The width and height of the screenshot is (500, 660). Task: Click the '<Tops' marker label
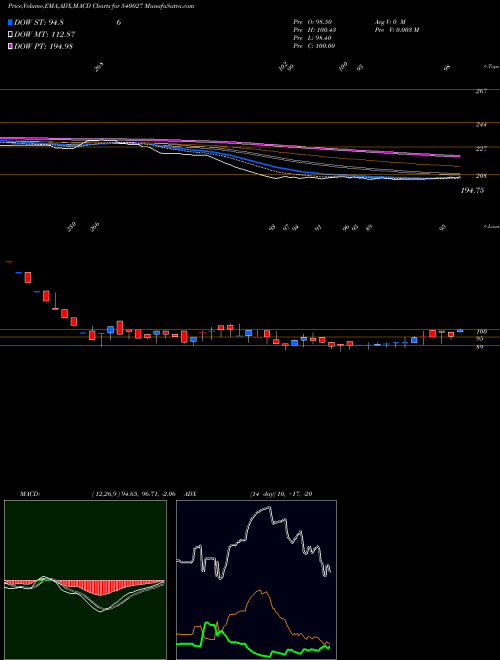[x=492, y=67]
